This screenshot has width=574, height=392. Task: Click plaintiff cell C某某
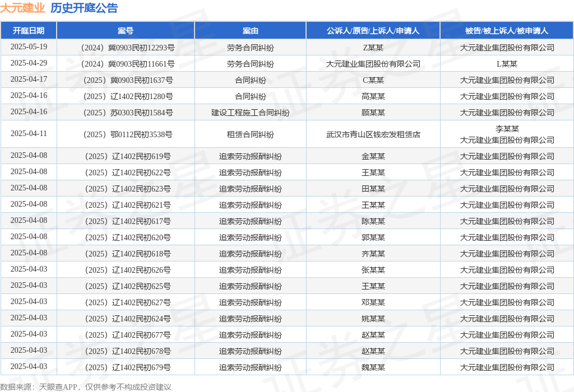373,80
